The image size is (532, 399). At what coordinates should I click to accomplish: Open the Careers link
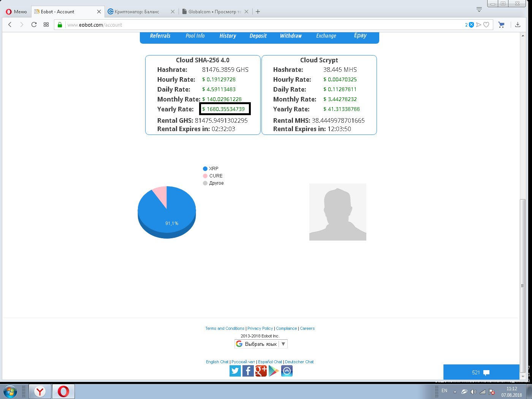coord(307,328)
